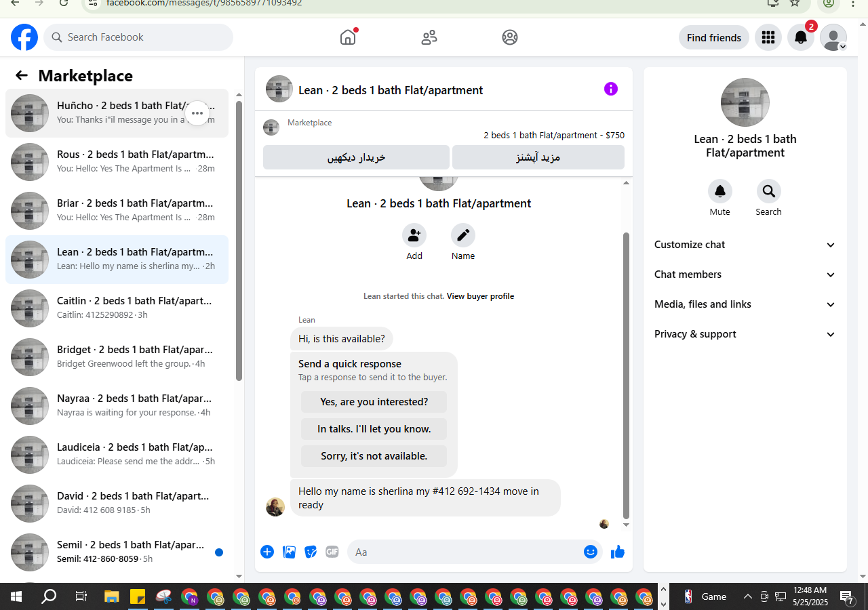The image size is (868, 610).
Task: Open the Groups icon in top navigation
Action: (x=510, y=37)
